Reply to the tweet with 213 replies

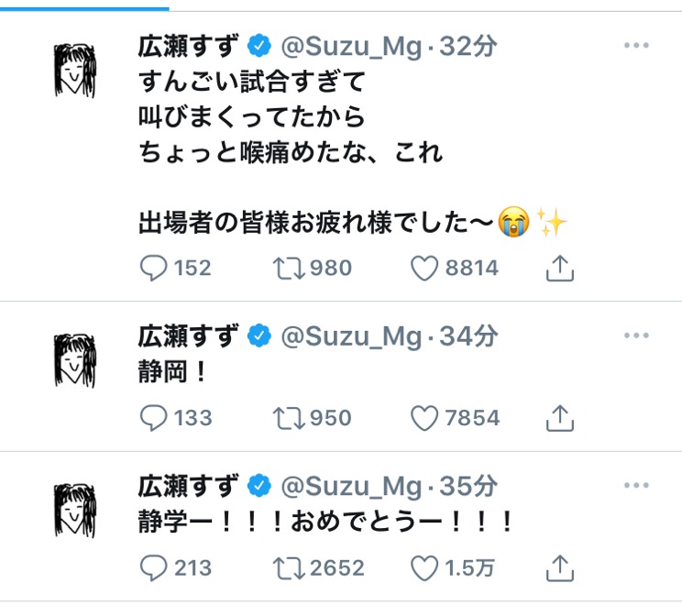tap(153, 567)
